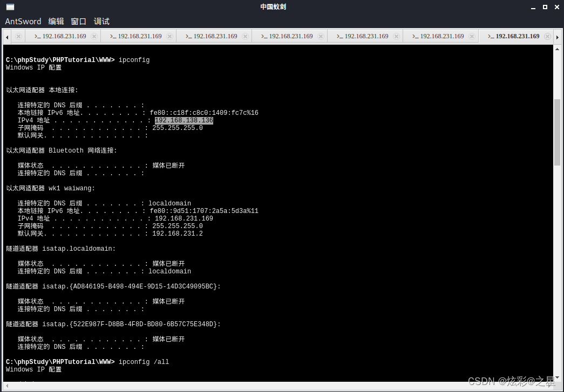564x392 pixels.
Task: Click the IPv6 address fe80::c18f:c8c0:1409:fc7c%16
Action: (204, 113)
